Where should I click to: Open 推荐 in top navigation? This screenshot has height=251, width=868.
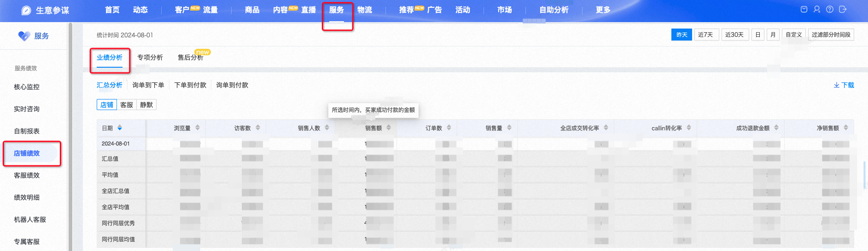coord(407,10)
